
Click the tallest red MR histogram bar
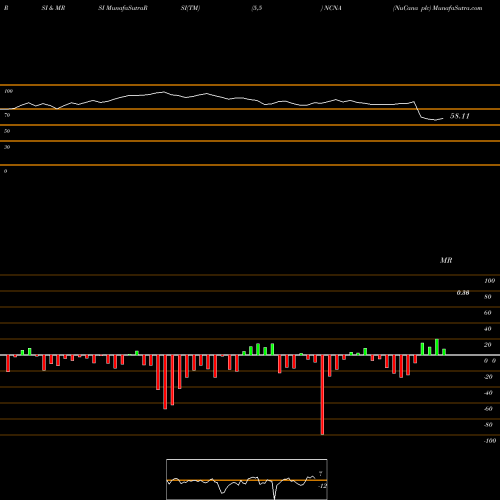click(x=322, y=395)
